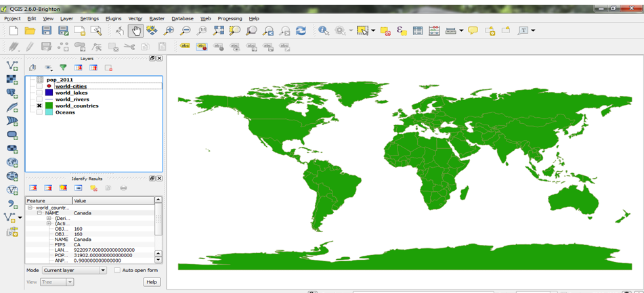
Task: Click the Help button in Identify Results
Action: click(x=152, y=282)
